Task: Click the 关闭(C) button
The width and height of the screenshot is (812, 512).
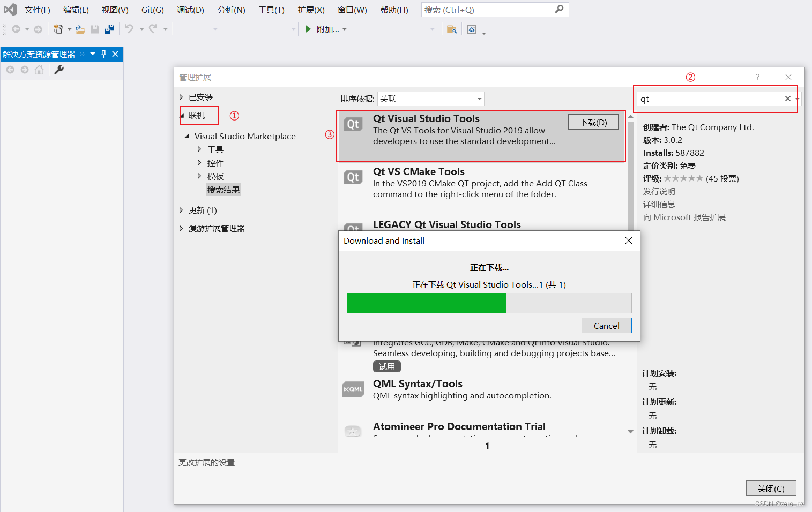Action: [771, 488]
